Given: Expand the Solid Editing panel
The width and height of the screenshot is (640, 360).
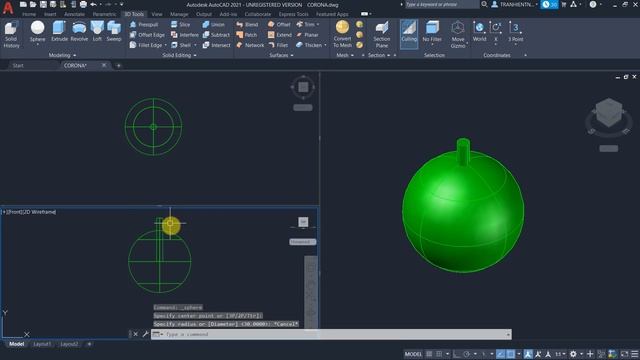Looking at the screenshot, I should (179, 55).
